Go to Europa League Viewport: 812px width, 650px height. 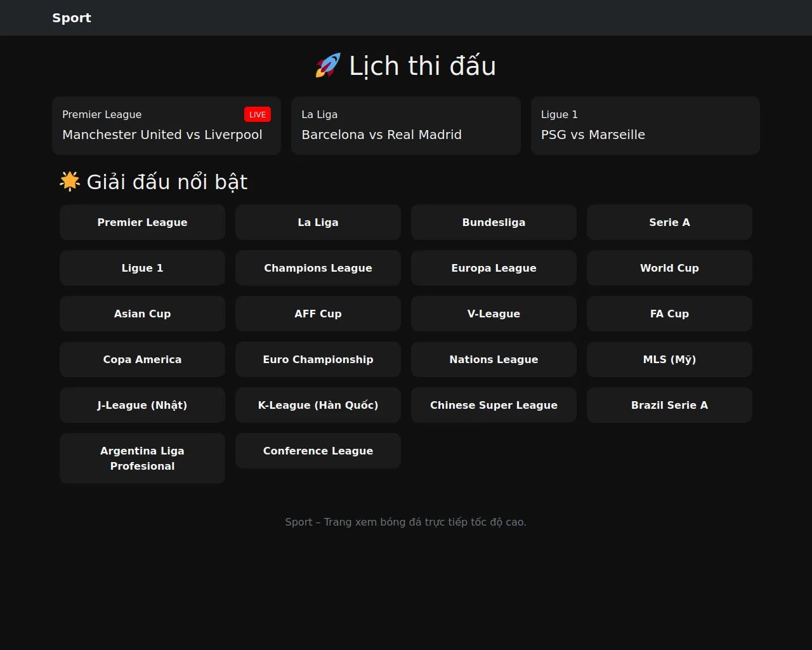click(494, 268)
